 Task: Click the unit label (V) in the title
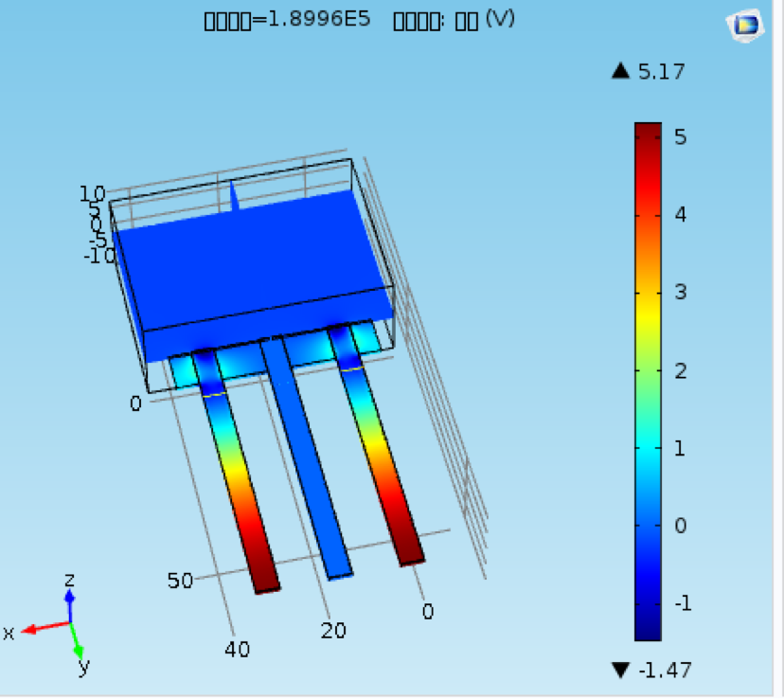point(500,19)
